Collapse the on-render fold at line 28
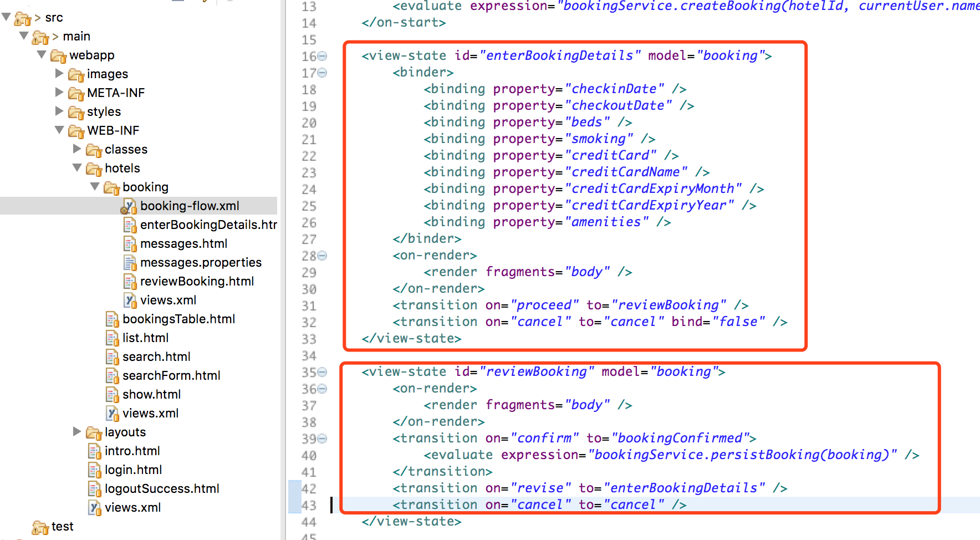 pyautogui.click(x=321, y=256)
